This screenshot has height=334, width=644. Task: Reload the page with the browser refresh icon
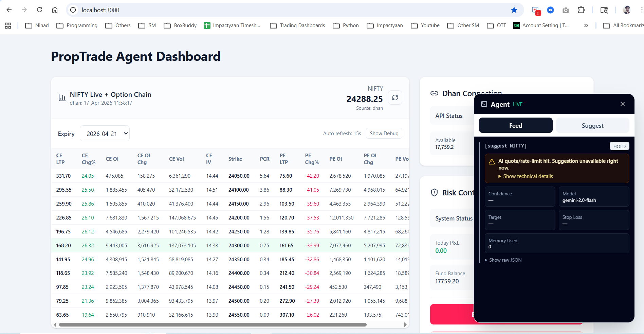pos(39,10)
